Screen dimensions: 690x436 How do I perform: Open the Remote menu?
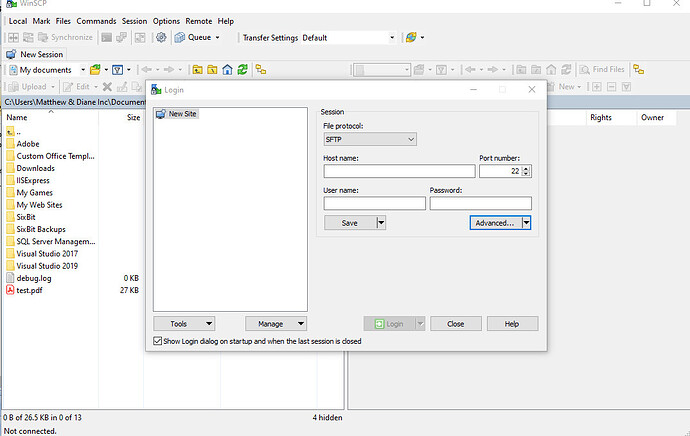198,21
